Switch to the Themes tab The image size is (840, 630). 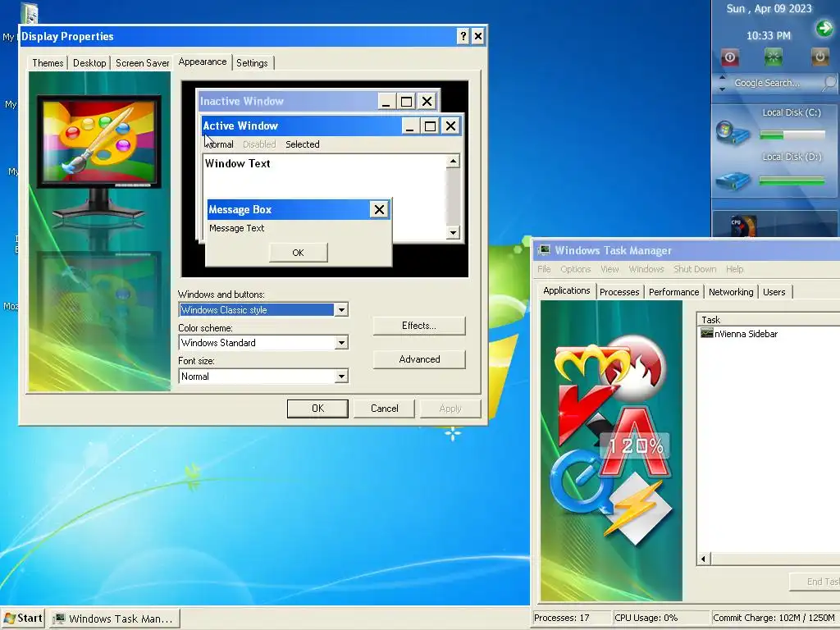click(48, 63)
